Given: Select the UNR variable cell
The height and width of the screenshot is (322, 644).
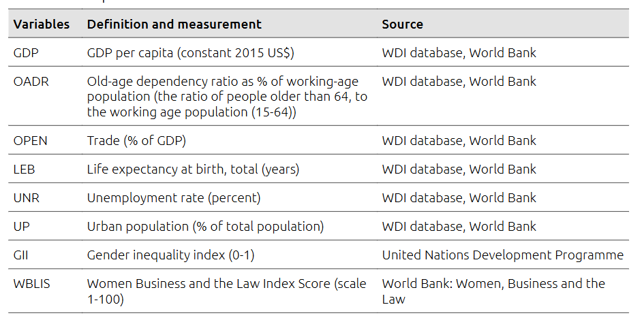Looking at the screenshot, I should tap(27, 198).
